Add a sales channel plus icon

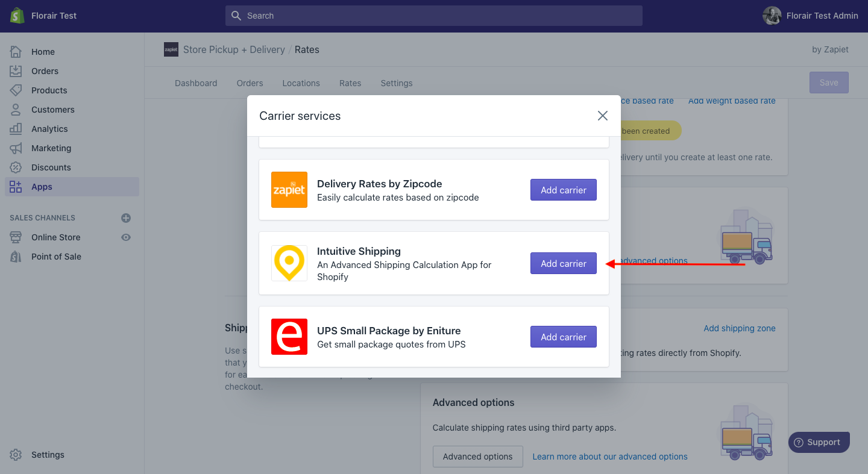click(x=126, y=218)
